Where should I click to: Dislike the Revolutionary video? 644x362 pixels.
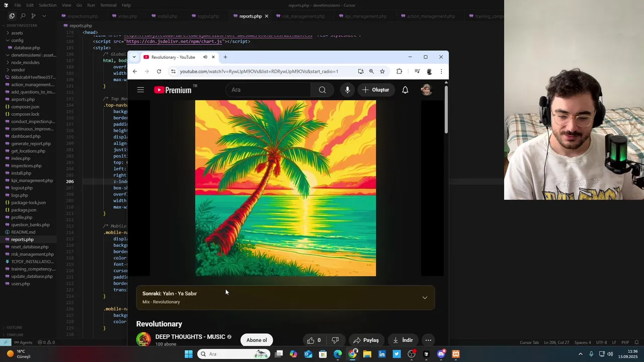(x=335, y=340)
